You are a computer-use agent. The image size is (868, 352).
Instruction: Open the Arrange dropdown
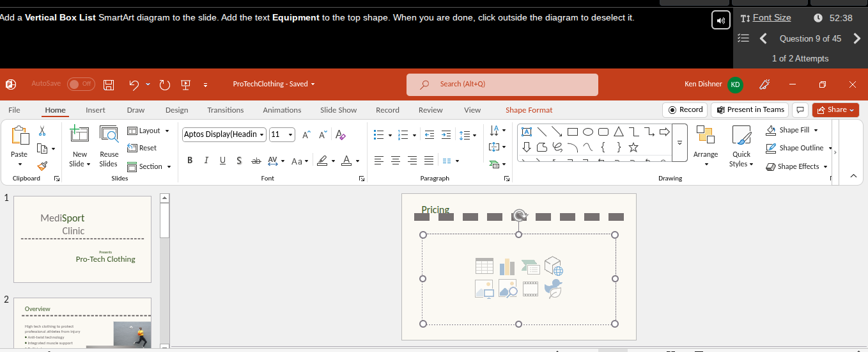tap(706, 147)
